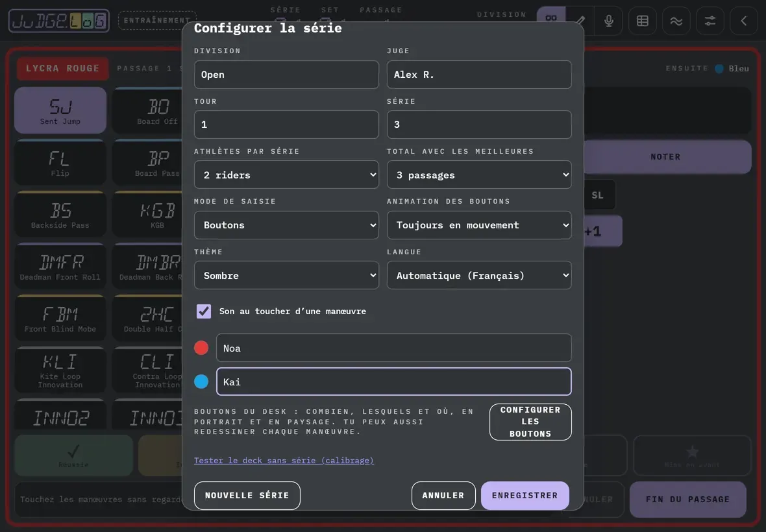The width and height of the screenshot is (766, 532).
Task: Open the Mode de saisie dropdown
Action: tap(286, 225)
